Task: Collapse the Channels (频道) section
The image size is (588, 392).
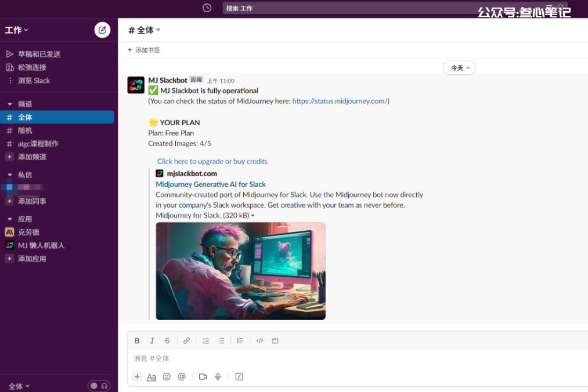Action: point(10,104)
